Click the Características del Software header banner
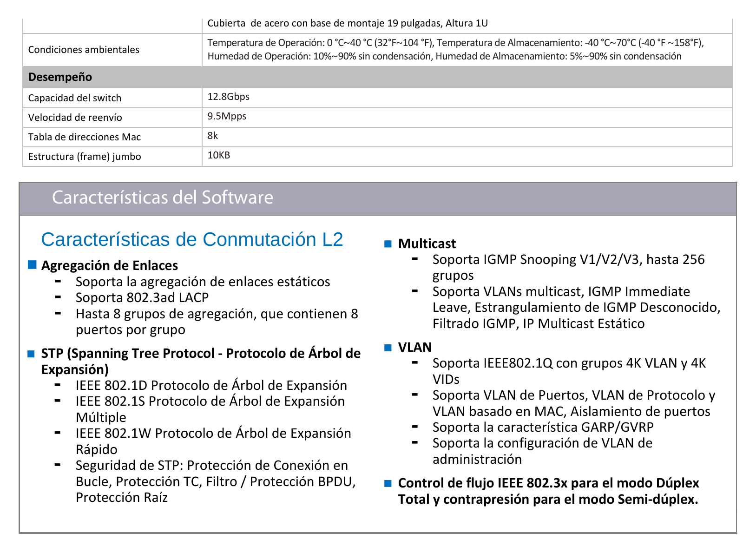756x553 pixels. coord(378,198)
